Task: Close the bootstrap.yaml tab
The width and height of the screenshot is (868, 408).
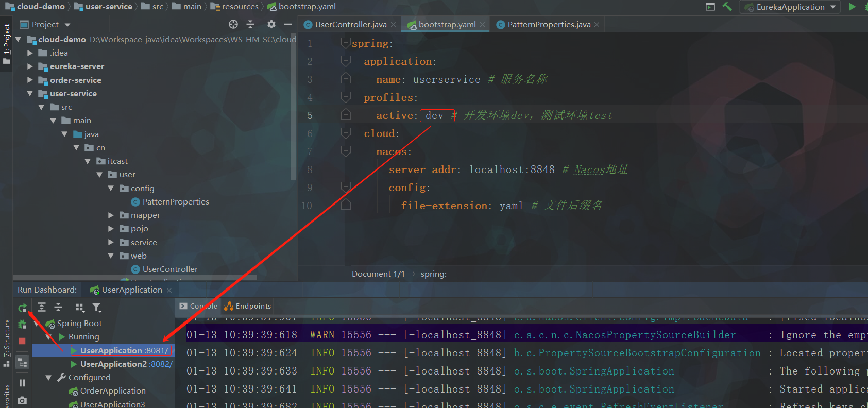Action: 483,24
